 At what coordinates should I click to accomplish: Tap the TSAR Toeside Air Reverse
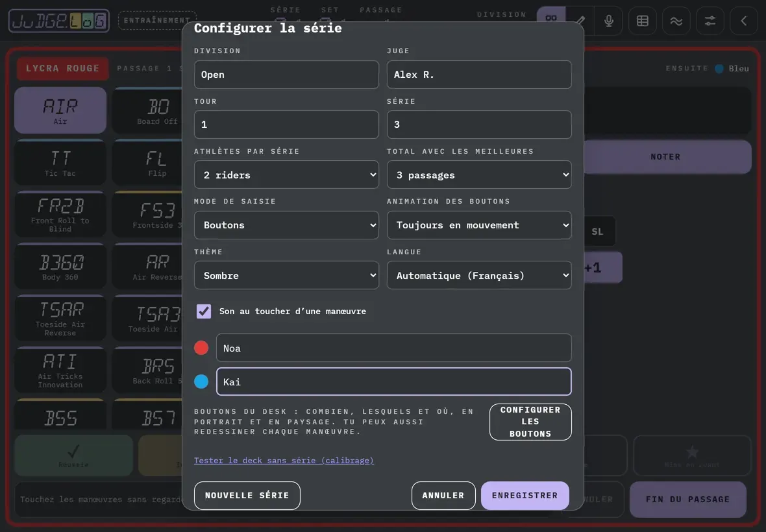60,318
